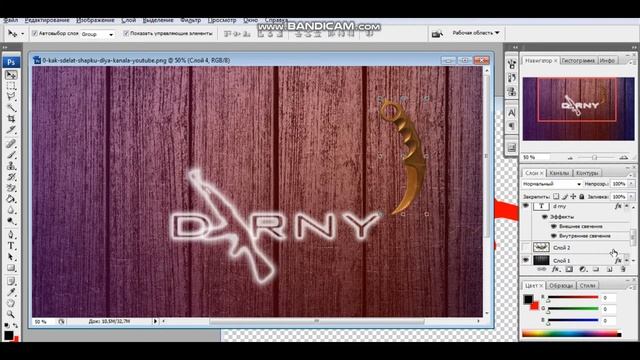Click the create new group icon
The width and height of the screenshot is (640, 360).
(596, 269)
